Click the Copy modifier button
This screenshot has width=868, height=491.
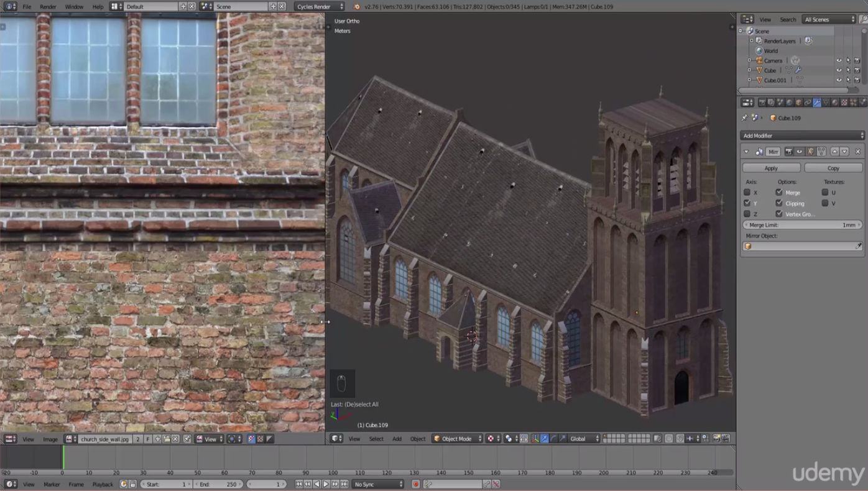pyautogui.click(x=833, y=168)
